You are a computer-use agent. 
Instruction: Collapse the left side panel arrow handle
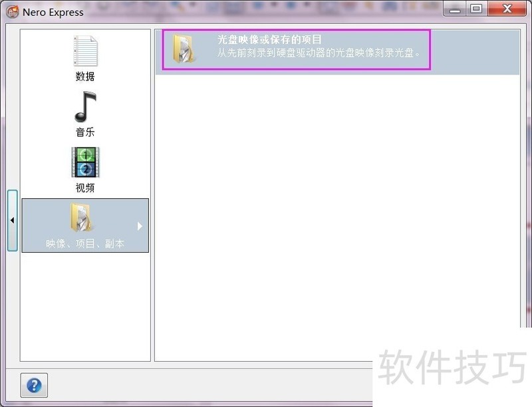(x=12, y=220)
